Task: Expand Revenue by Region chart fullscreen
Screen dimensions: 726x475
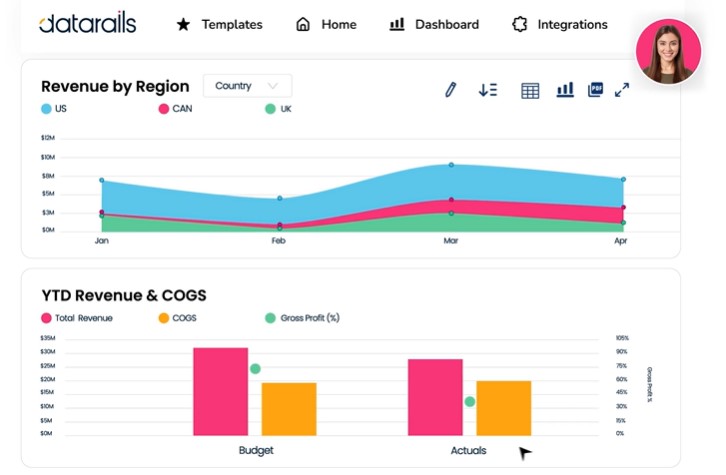Action: pos(622,90)
